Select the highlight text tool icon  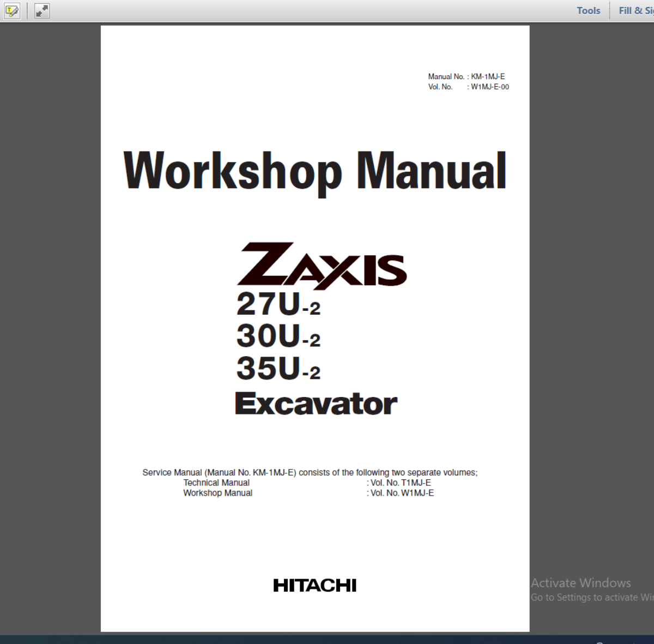coord(12,10)
